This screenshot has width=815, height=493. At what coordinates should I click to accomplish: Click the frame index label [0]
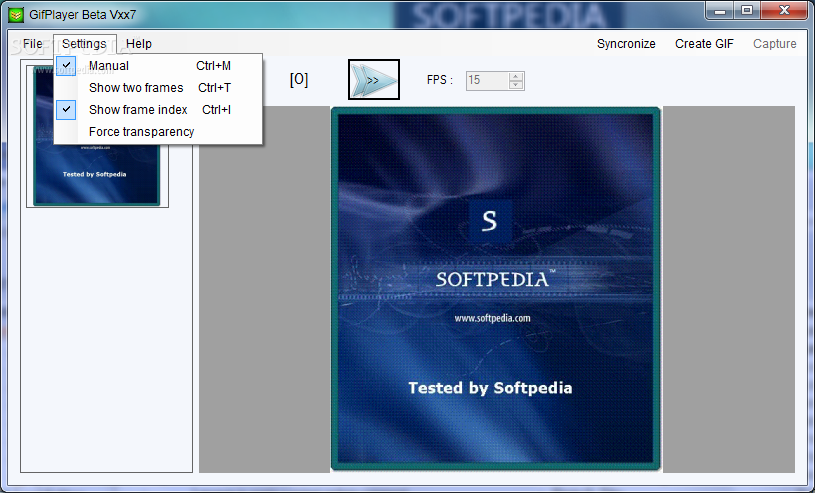[299, 80]
